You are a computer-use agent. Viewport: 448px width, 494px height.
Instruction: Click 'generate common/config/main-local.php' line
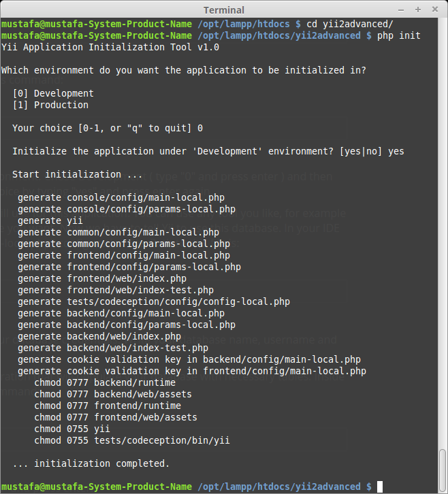(118, 232)
